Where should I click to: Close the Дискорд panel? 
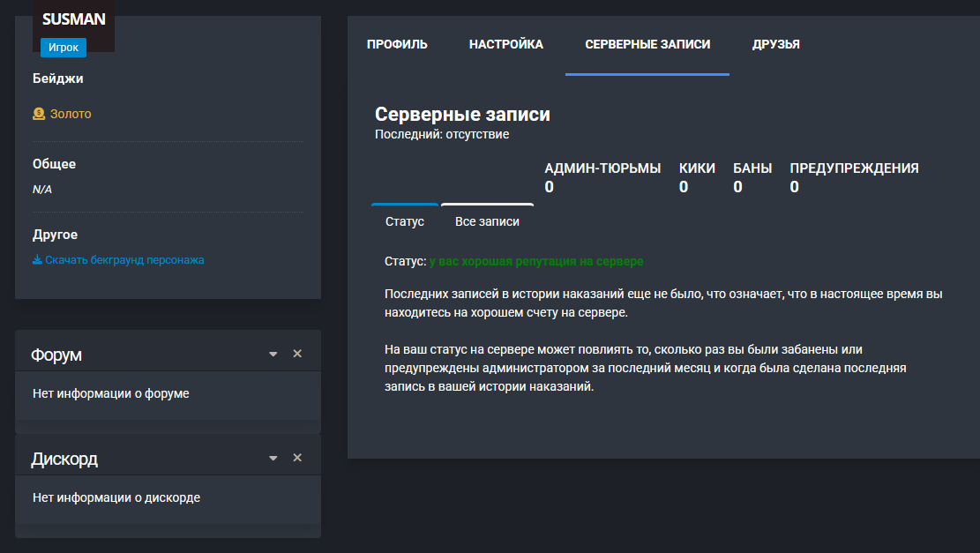click(x=297, y=458)
